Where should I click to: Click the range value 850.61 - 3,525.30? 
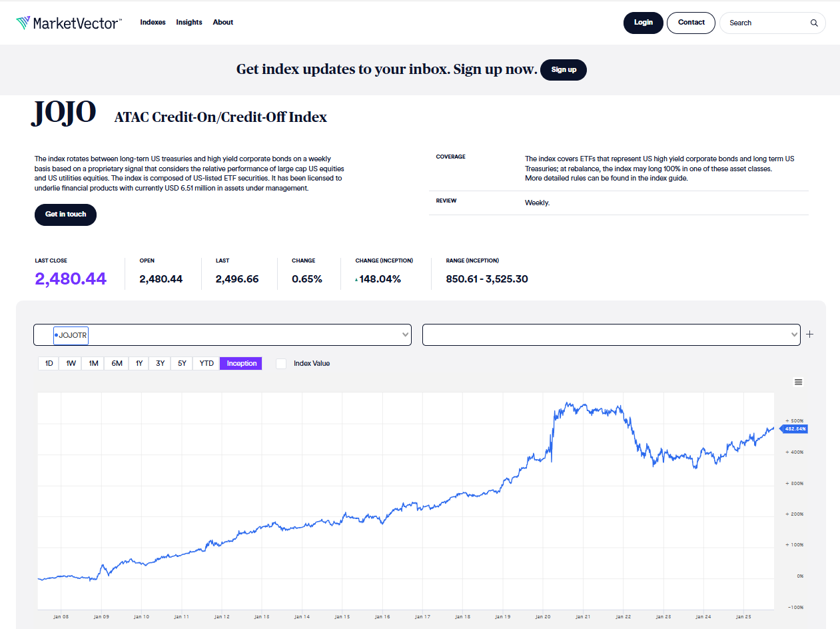tap(487, 279)
